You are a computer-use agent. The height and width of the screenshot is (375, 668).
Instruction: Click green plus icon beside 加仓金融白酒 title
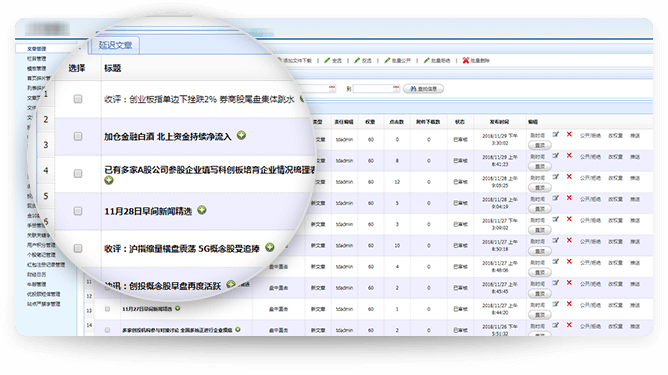coord(242,135)
